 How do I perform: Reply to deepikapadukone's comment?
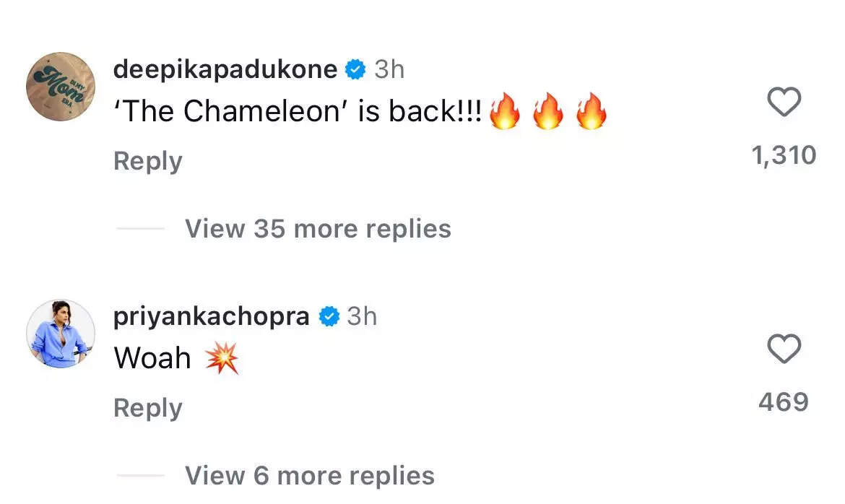[147, 160]
